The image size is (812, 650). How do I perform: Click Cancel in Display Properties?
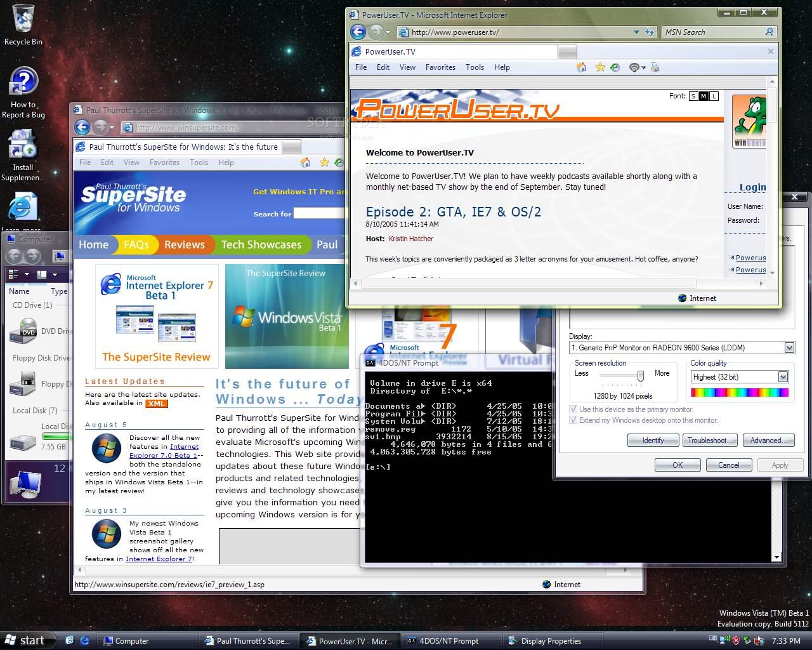point(728,465)
